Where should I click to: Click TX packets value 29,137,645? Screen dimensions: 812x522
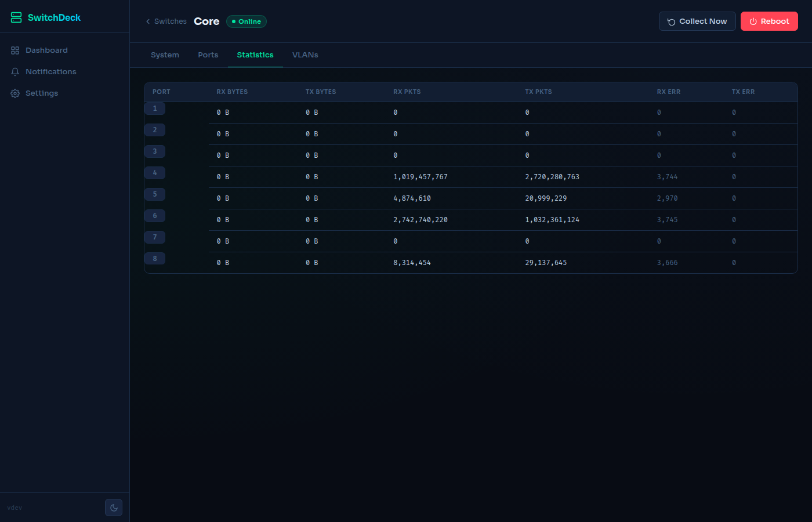546,263
